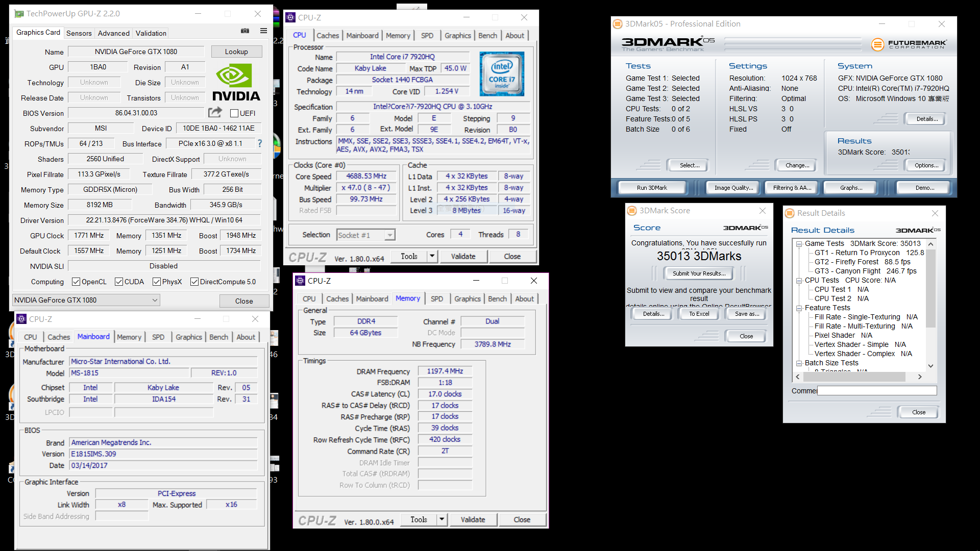The width and height of the screenshot is (980, 551).
Task: Click the CPU-Z app icon in Memory tab window
Action: click(x=300, y=281)
